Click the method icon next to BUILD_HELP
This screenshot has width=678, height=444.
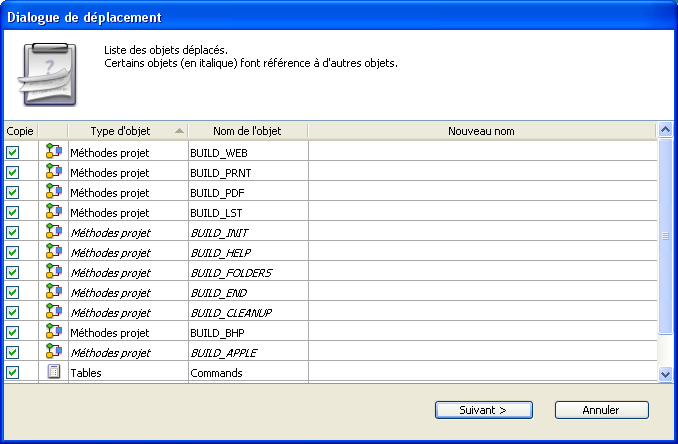click(x=54, y=252)
